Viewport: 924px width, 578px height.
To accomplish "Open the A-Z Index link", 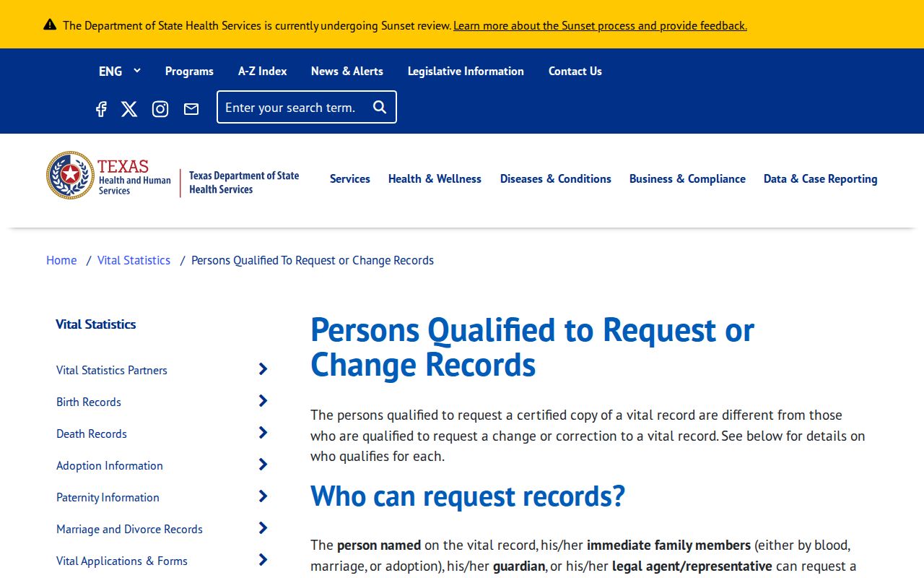I will point(263,71).
